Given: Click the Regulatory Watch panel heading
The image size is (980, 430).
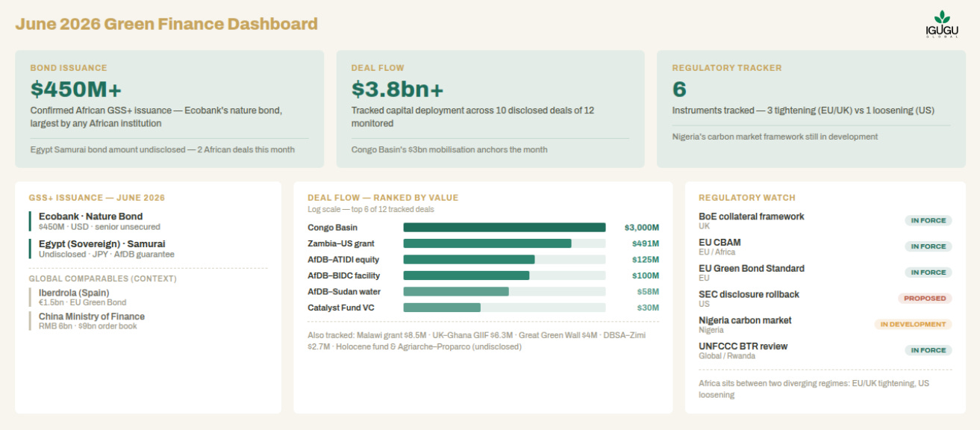Looking at the screenshot, I should pyautogui.click(x=747, y=198).
